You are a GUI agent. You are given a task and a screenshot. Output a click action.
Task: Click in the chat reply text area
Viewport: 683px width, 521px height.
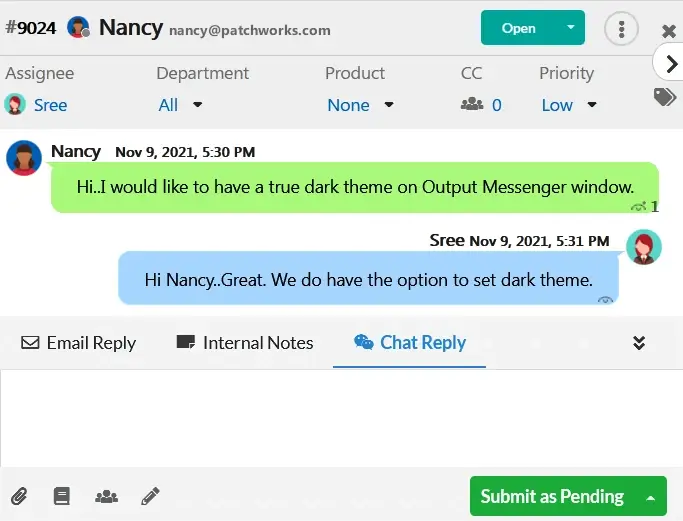pyautogui.click(x=340, y=417)
